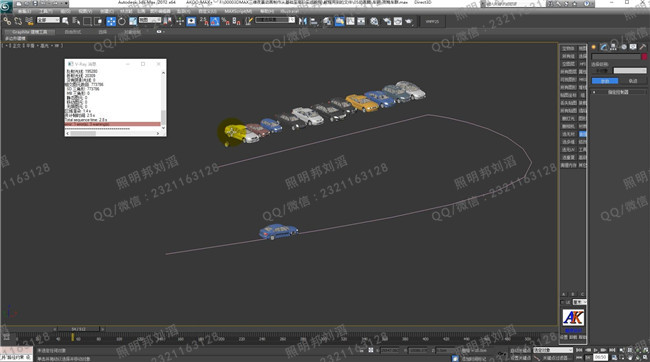Click the object name field in the command panel
This screenshot has width=650, height=362.
tap(616, 56)
